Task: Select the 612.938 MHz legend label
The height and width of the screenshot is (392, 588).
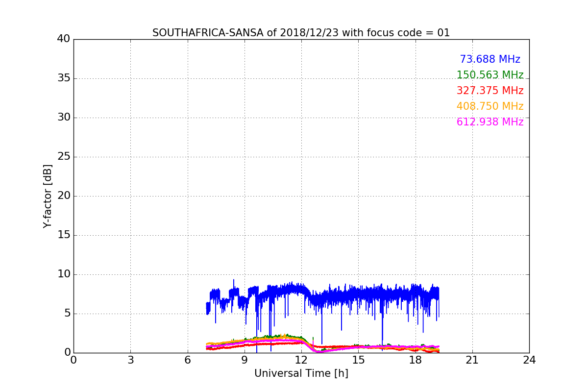Action: point(490,122)
